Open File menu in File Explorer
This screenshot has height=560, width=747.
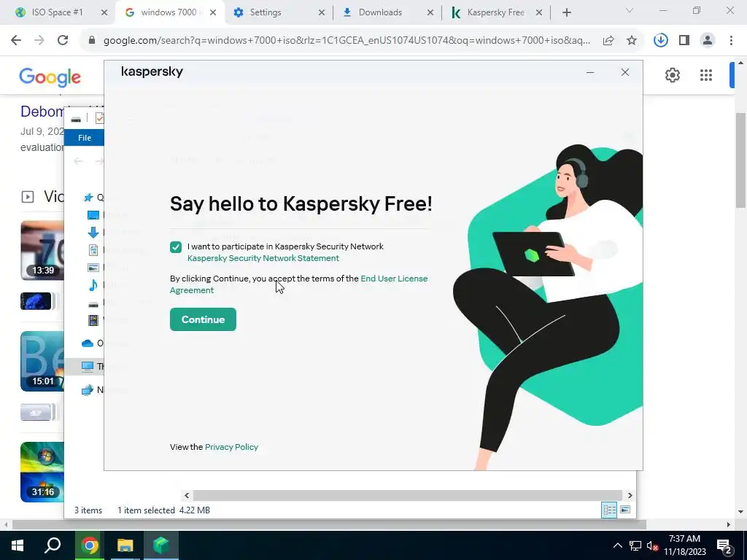(85, 138)
